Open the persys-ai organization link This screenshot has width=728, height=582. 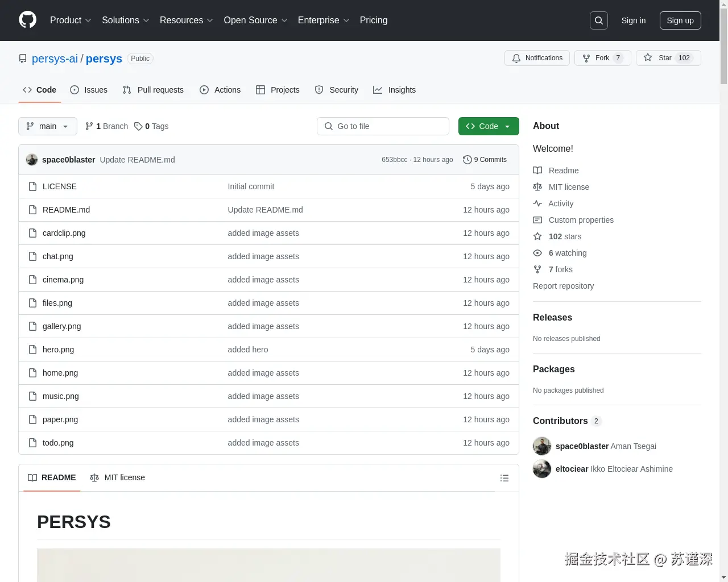pos(55,59)
